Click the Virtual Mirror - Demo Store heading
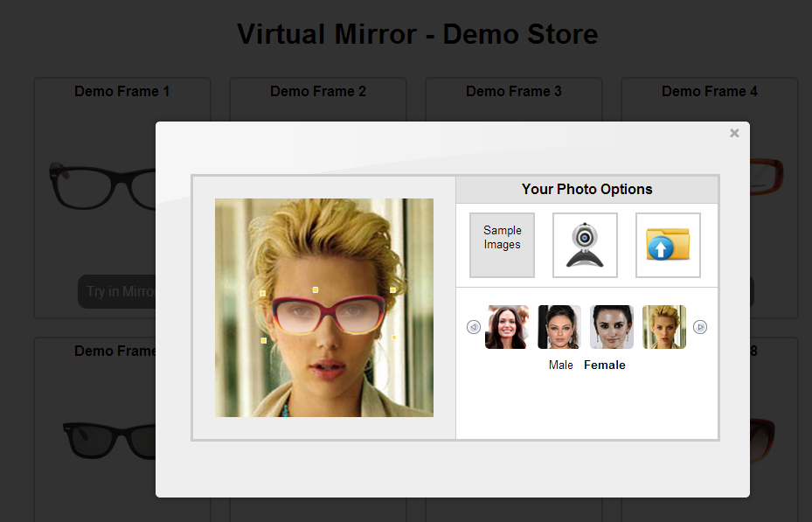 (418, 34)
